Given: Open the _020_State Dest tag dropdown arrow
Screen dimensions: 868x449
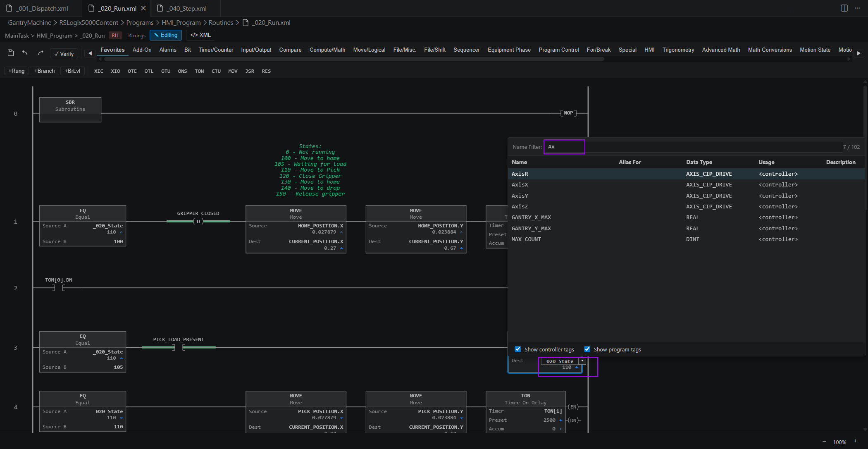Looking at the screenshot, I should point(582,361).
